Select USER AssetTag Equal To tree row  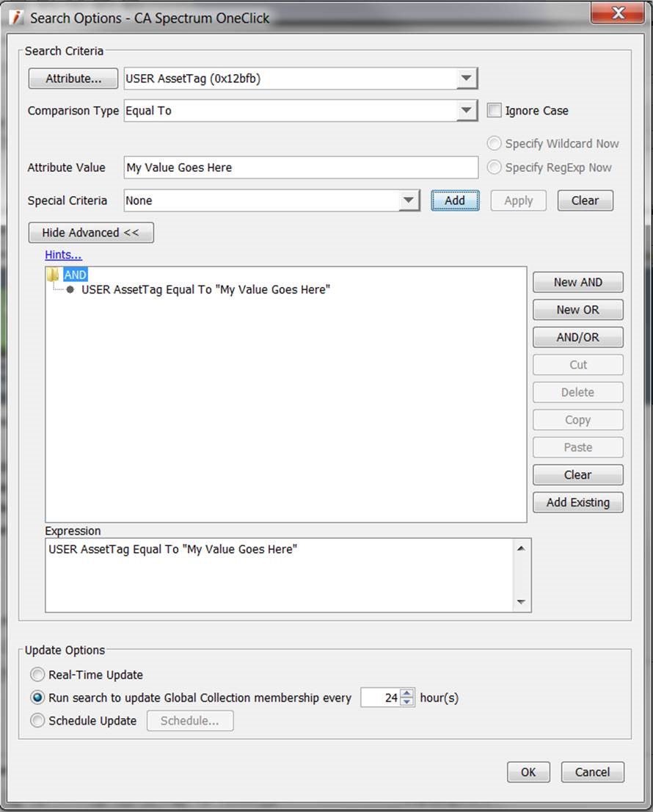[x=205, y=289]
